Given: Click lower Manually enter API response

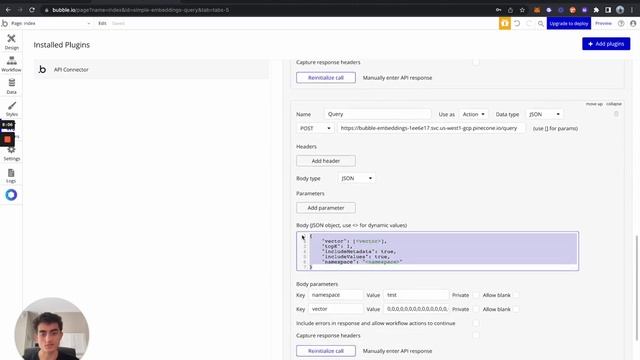Looking at the screenshot, I should (397, 351).
